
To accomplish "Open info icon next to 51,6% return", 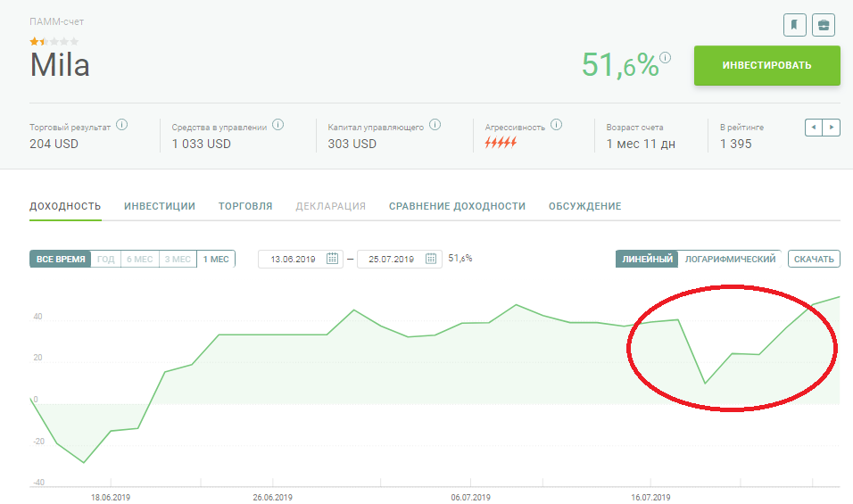I will click(666, 57).
